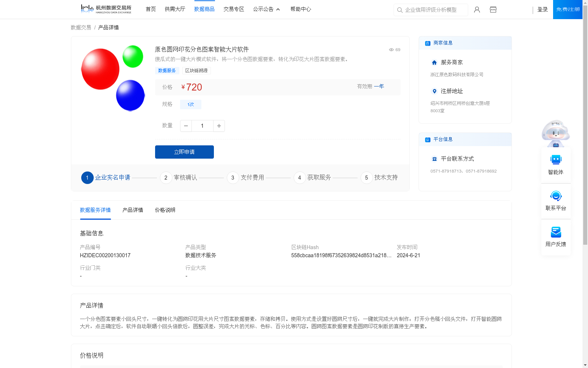Click step 2 circle 审核确认
The height and width of the screenshot is (368, 588).
[166, 178]
